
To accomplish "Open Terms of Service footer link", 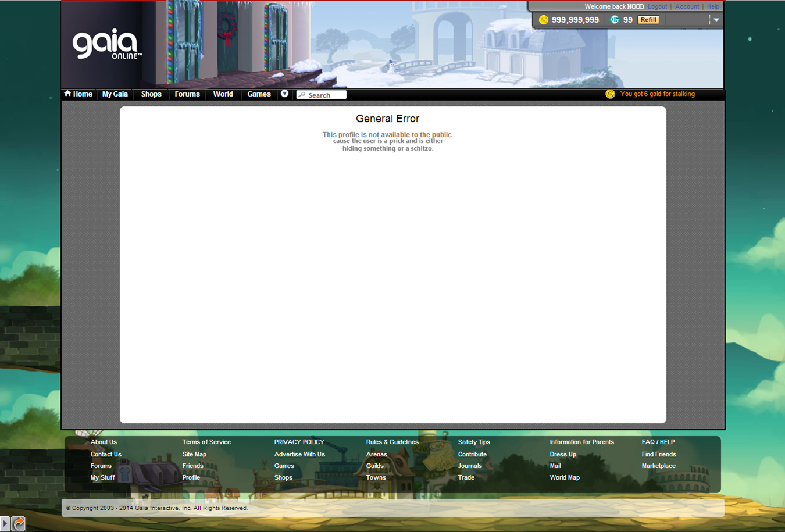I will 206,442.
